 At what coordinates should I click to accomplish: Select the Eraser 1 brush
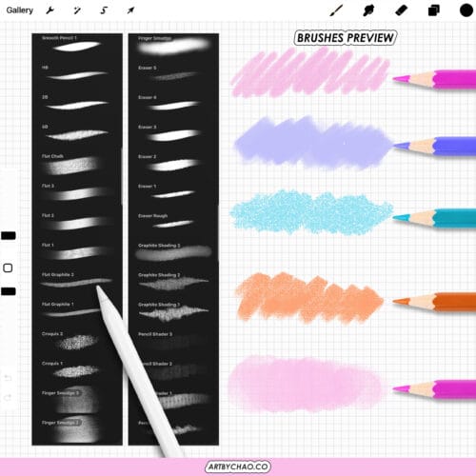point(173,192)
